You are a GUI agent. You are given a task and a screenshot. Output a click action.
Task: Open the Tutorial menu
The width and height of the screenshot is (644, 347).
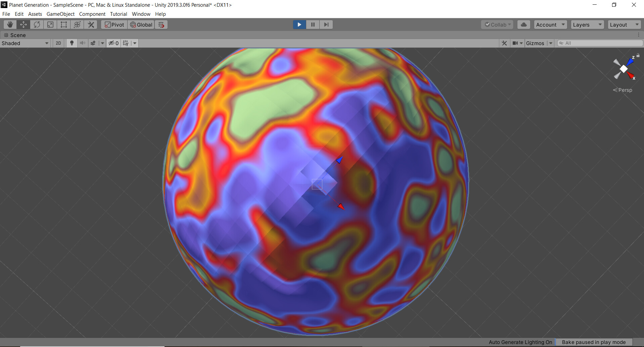pyautogui.click(x=118, y=14)
